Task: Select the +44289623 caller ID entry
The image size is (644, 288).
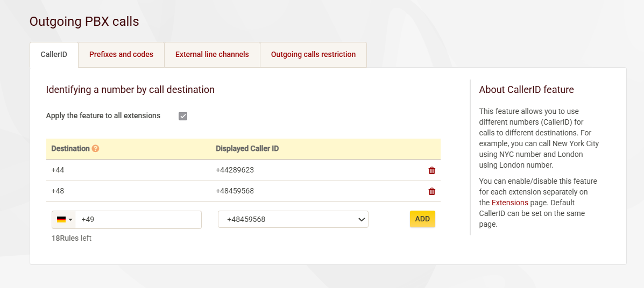Action: point(235,170)
